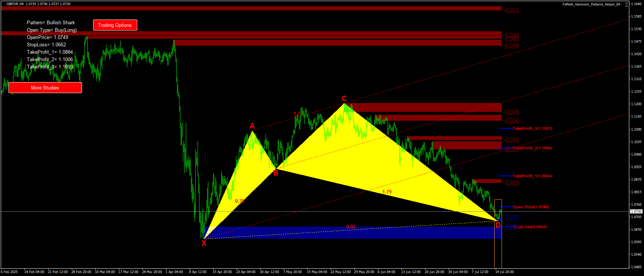
Task: Click the GBPCHF,H4 chart title text
Action: point(15,4)
